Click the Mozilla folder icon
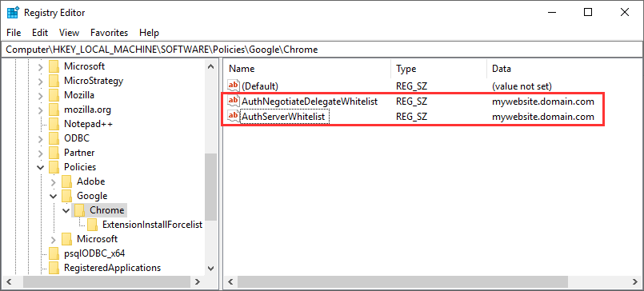 (54, 95)
